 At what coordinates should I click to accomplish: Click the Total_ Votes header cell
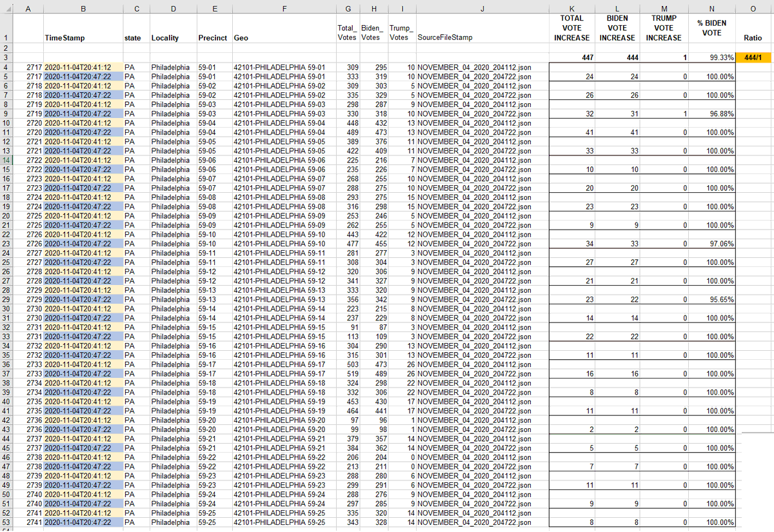tap(348, 28)
